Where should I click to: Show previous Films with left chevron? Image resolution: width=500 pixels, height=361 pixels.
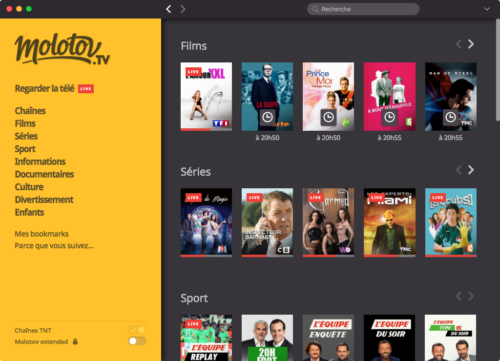(x=459, y=44)
